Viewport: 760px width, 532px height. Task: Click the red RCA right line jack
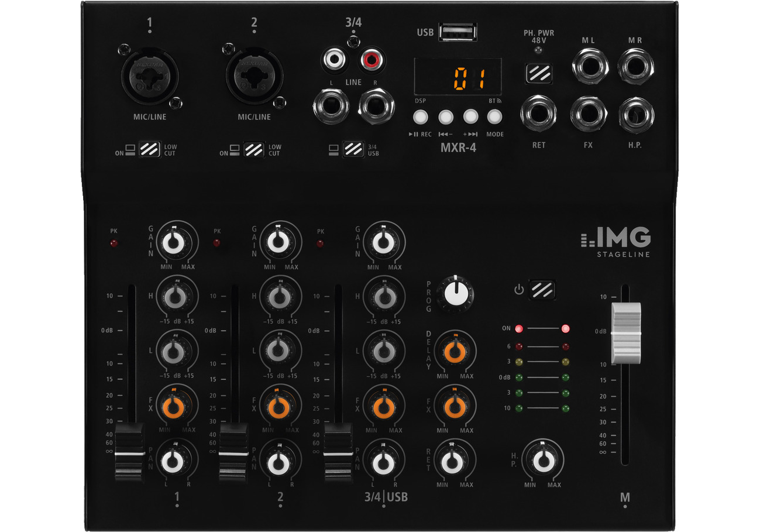click(371, 59)
